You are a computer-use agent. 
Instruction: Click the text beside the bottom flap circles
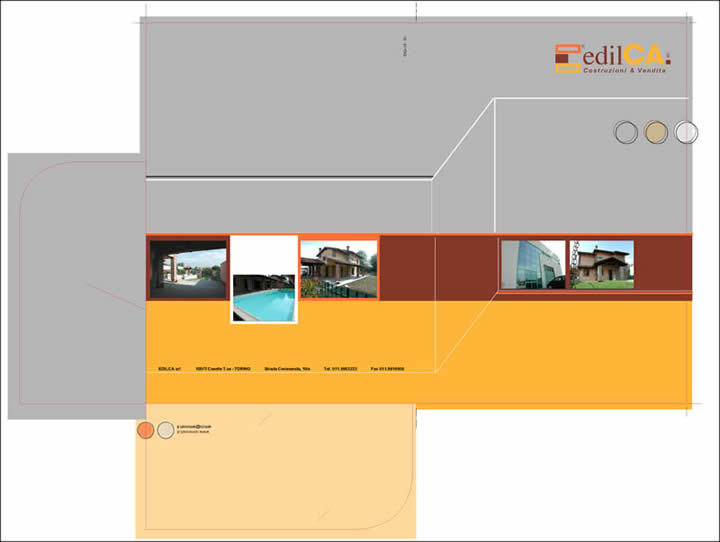point(193,428)
